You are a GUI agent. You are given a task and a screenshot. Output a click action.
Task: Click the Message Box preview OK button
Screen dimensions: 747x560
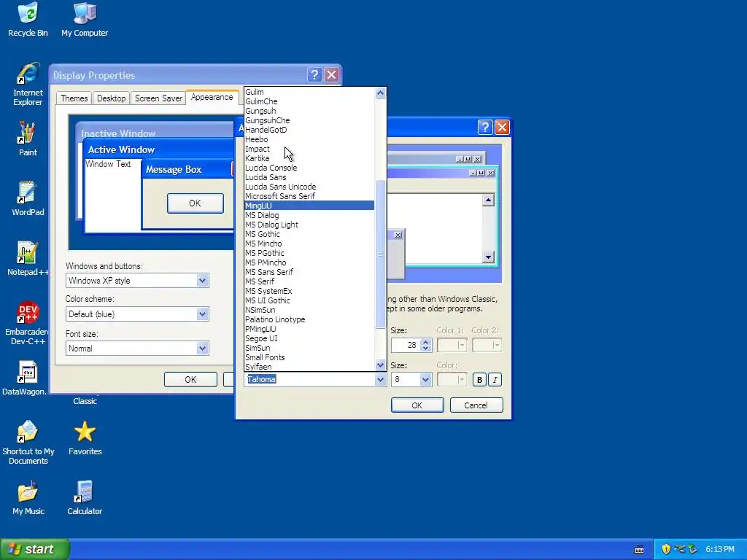click(x=195, y=203)
